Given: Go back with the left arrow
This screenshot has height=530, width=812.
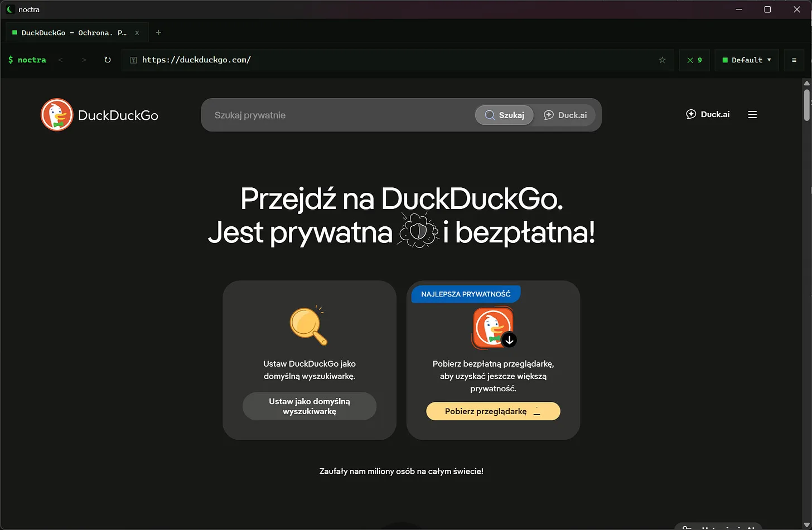Looking at the screenshot, I should tap(60, 60).
